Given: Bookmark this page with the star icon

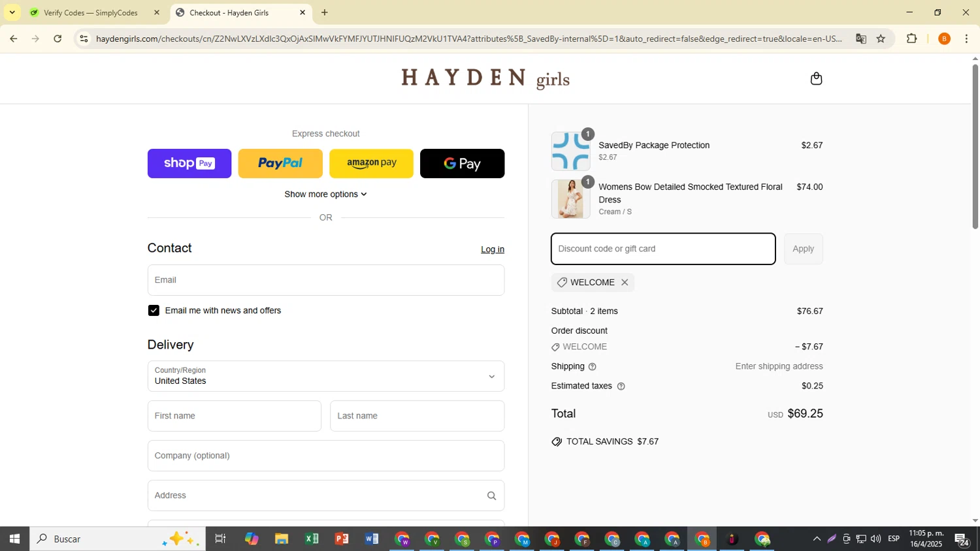Looking at the screenshot, I should (x=881, y=39).
